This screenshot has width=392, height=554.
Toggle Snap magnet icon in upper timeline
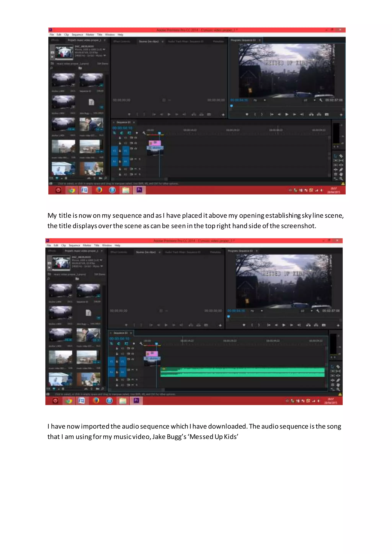[x=122, y=133]
